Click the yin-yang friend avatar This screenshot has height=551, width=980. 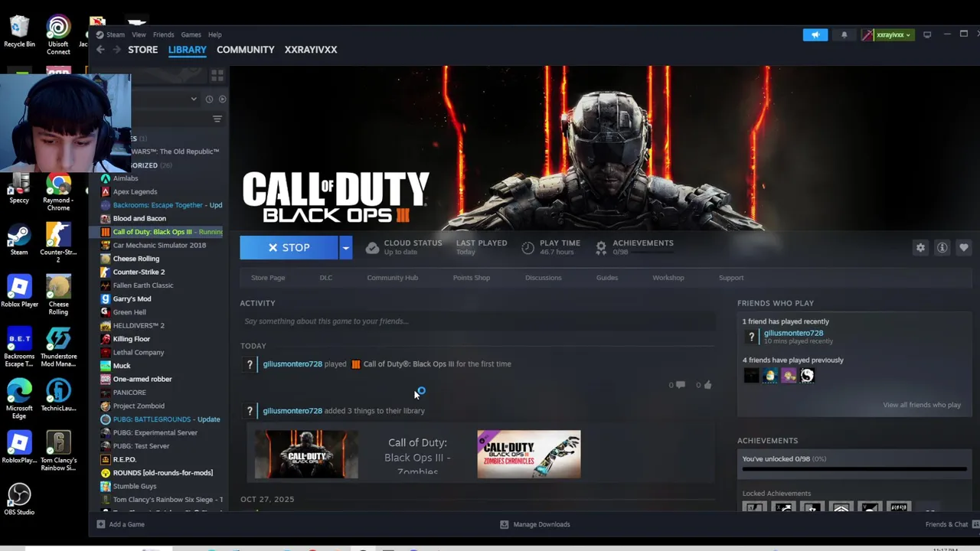click(807, 375)
